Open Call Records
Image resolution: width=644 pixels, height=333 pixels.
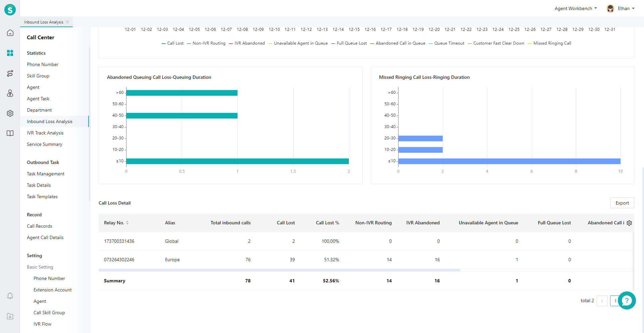[x=40, y=226]
